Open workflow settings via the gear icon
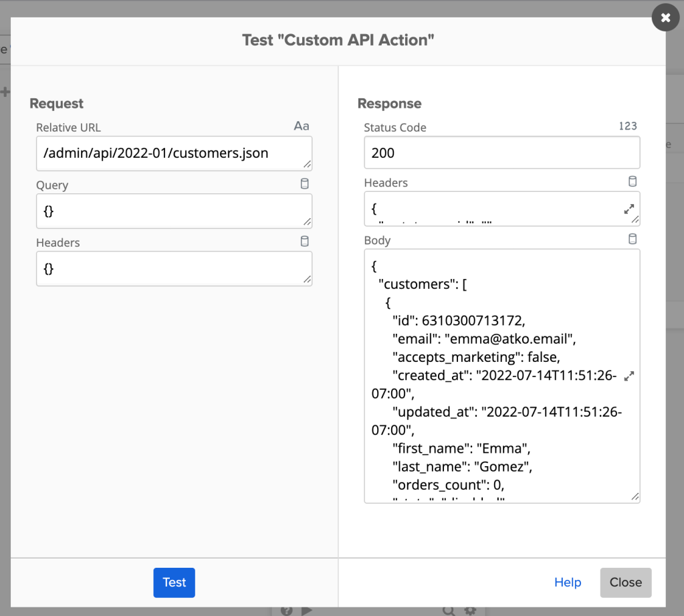684x616 pixels. point(470,610)
